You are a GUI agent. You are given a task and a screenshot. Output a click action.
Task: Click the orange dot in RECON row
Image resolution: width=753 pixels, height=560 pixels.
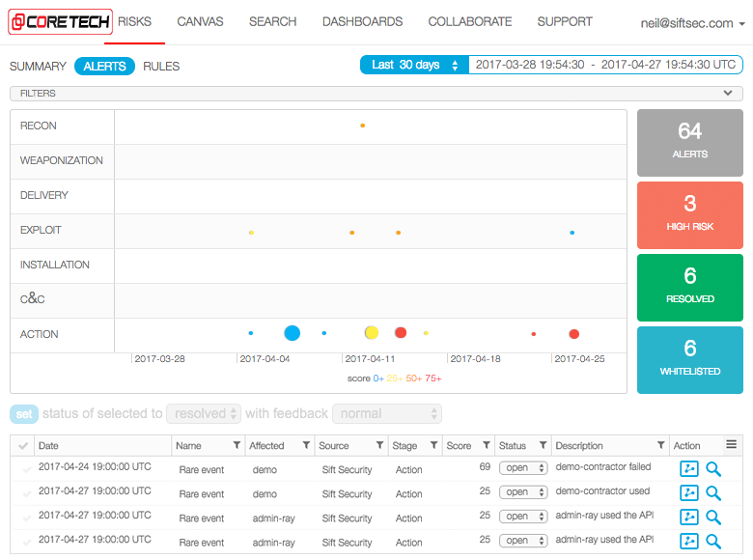363,126
